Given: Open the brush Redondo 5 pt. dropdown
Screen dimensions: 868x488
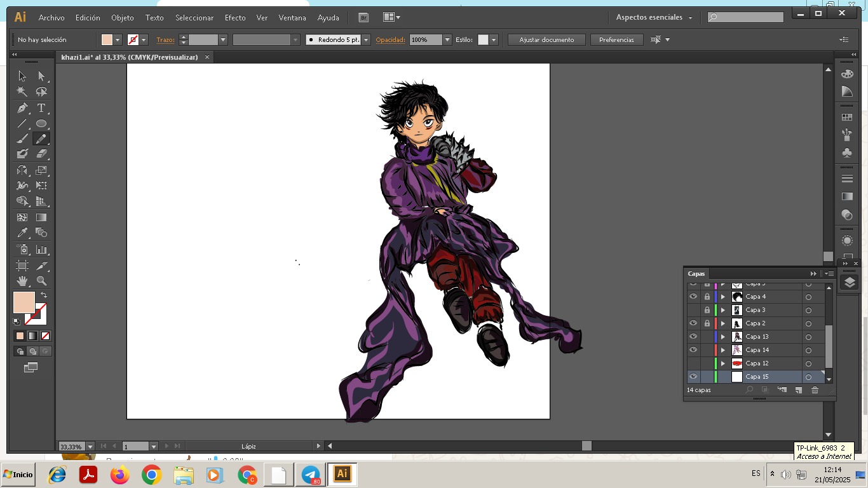Looking at the screenshot, I should pyautogui.click(x=366, y=40).
